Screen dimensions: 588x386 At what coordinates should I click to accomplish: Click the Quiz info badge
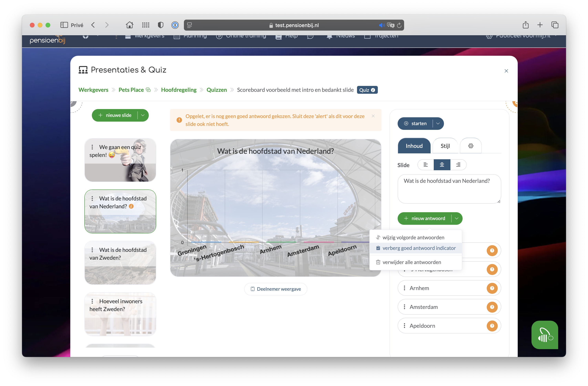pos(367,90)
